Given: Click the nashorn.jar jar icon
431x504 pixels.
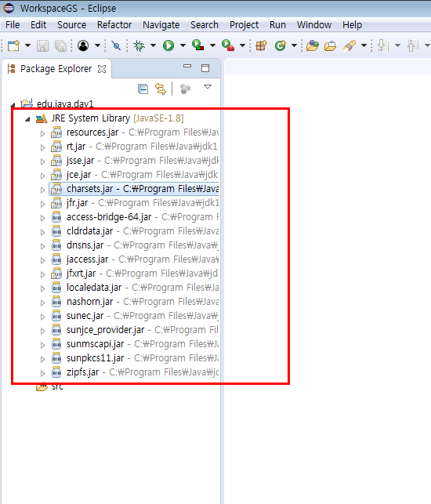Looking at the screenshot, I should pos(56,302).
